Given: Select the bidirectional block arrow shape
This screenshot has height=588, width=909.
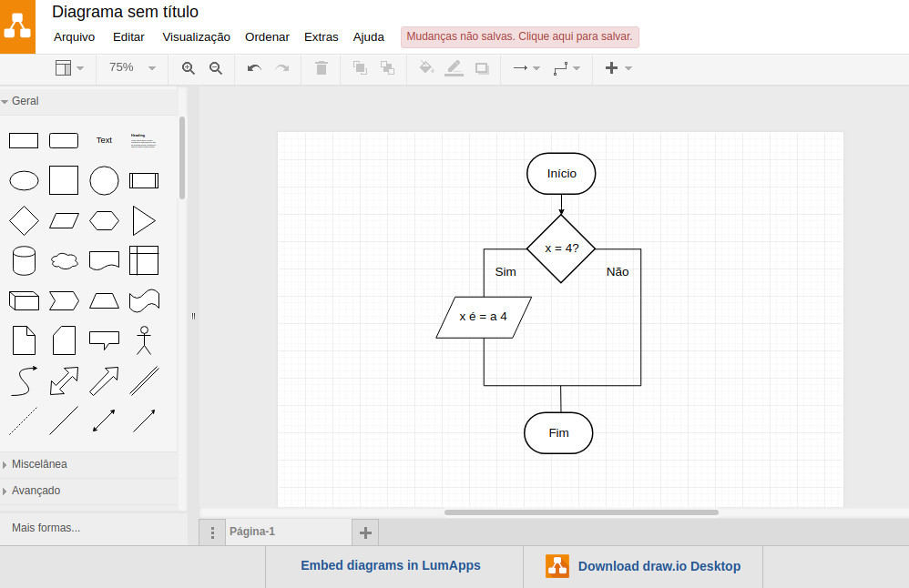Looking at the screenshot, I should pyautogui.click(x=64, y=380).
